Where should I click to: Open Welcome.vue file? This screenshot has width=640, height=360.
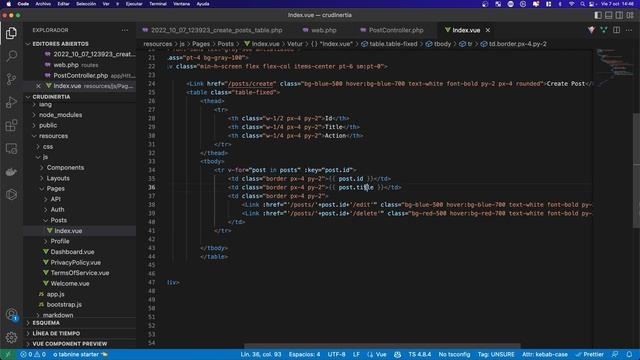(70, 284)
